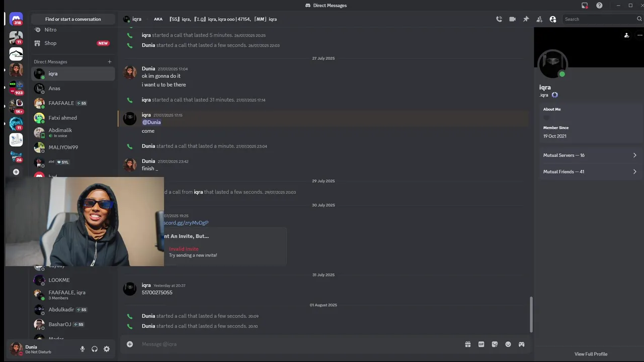Add friends to this DM
This screenshot has width=644, height=362.
539,19
